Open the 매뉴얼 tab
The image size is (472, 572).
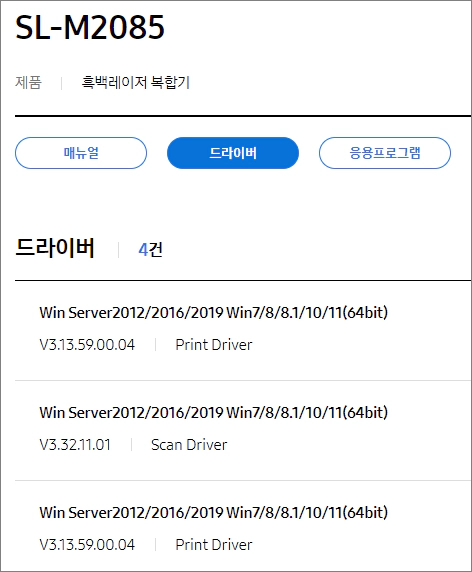81,153
